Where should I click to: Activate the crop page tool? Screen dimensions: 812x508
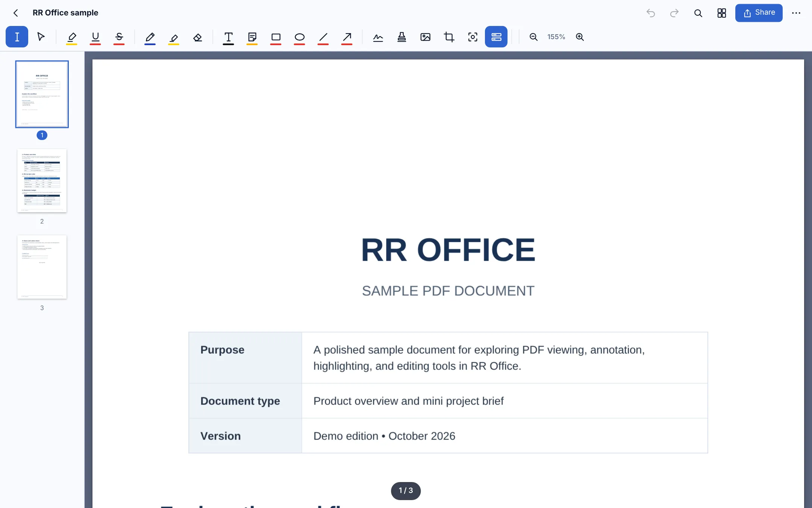click(x=449, y=37)
